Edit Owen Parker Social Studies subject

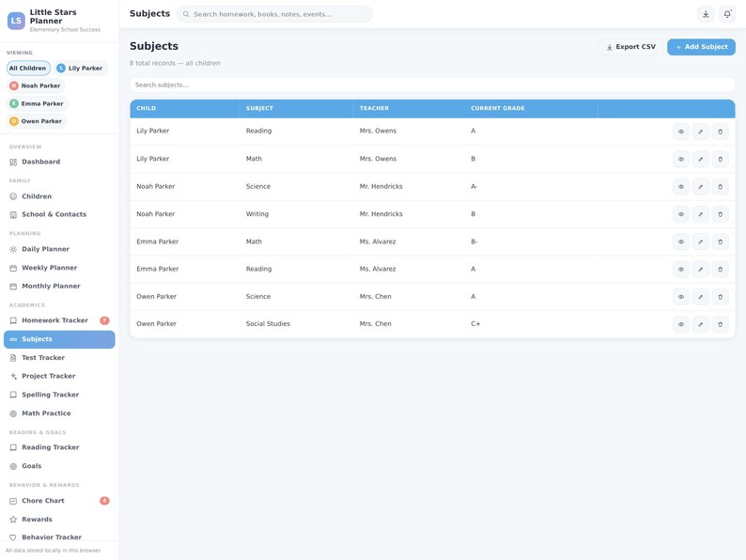(700, 324)
